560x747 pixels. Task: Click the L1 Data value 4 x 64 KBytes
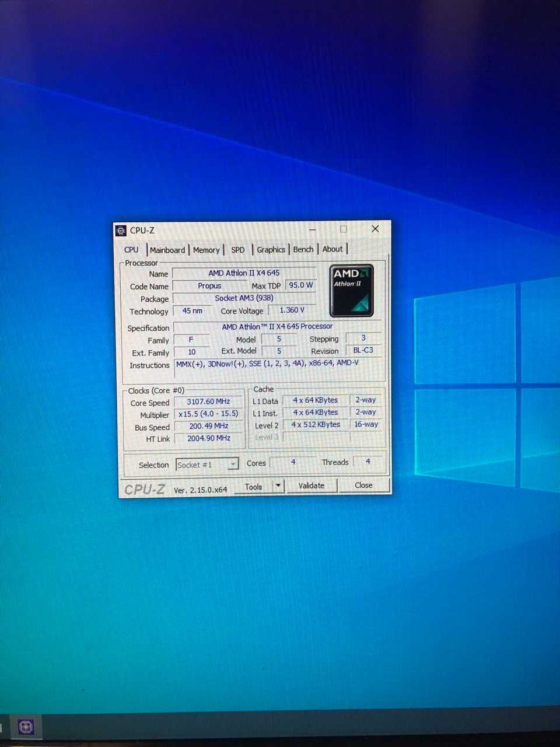pos(316,400)
